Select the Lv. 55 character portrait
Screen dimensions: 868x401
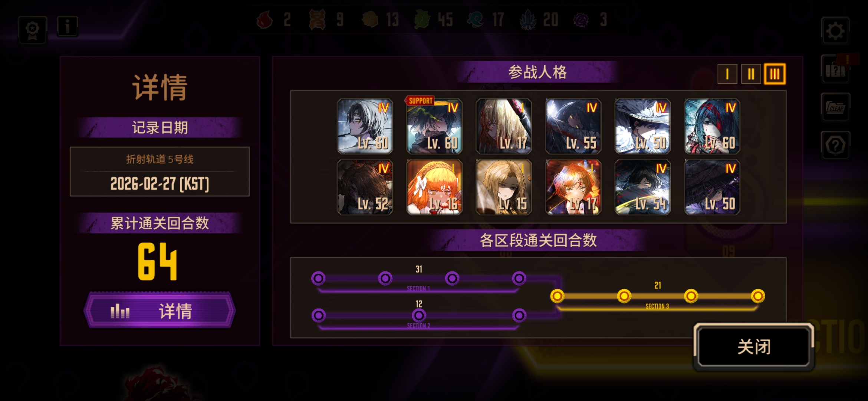pyautogui.click(x=573, y=126)
